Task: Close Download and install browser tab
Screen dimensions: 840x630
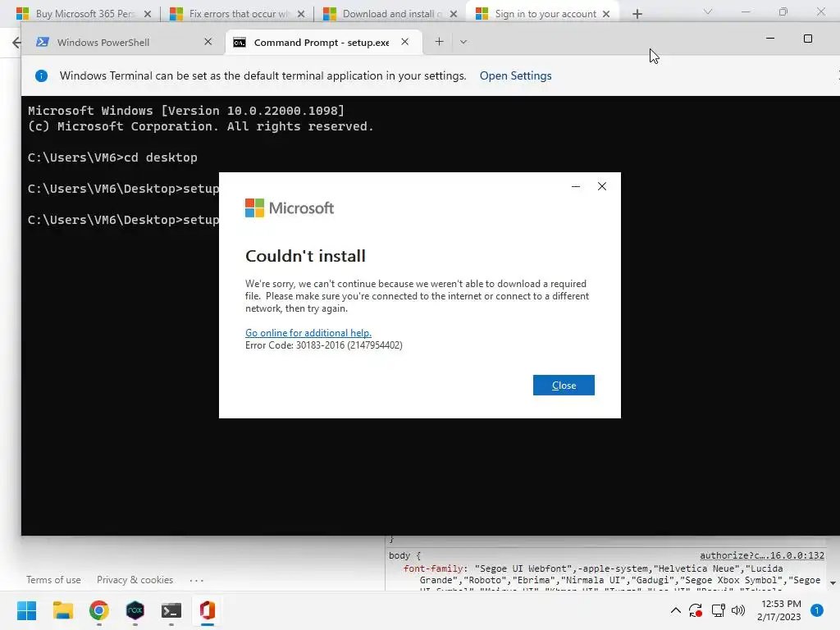Action: click(x=454, y=14)
